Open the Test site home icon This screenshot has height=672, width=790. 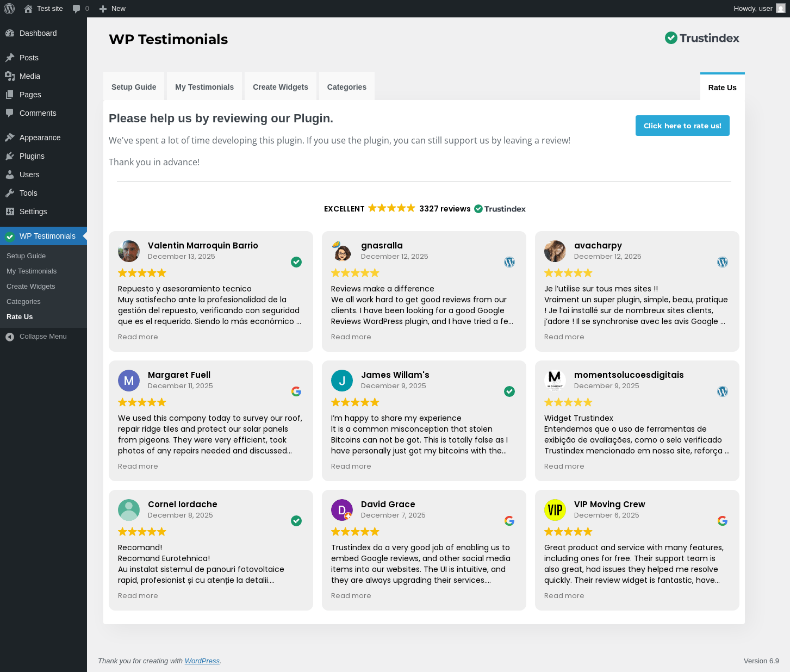[x=28, y=9]
